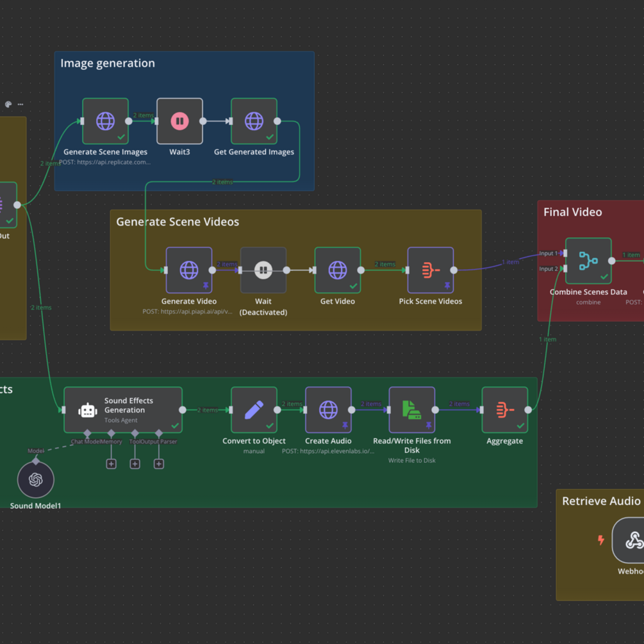Click "2 items" label after Generate Scene Images
This screenshot has width=644, height=644.
coord(144,115)
